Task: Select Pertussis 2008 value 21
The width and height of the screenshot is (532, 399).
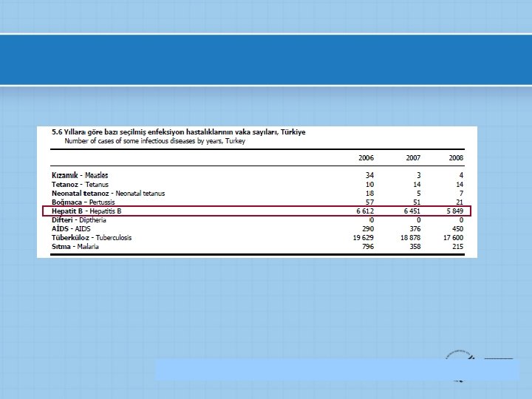Action: click(460, 202)
